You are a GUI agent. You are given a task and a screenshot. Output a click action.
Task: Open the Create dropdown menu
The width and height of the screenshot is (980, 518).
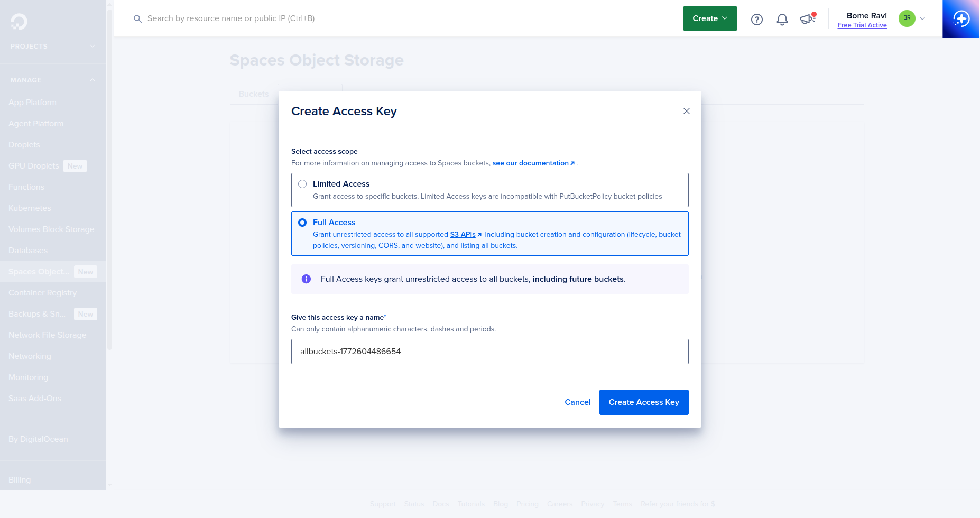[x=709, y=18]
